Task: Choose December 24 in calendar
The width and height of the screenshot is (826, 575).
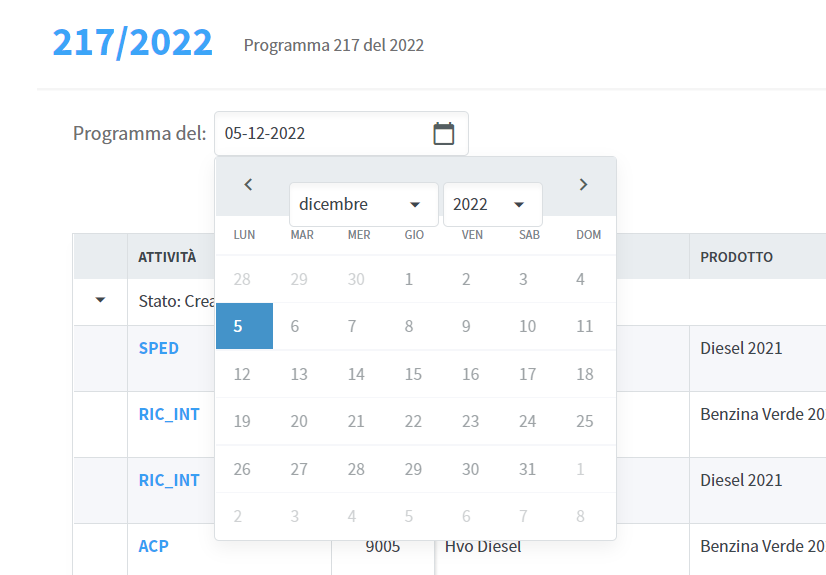Action: pyautogui.click(x=530, y=421)
